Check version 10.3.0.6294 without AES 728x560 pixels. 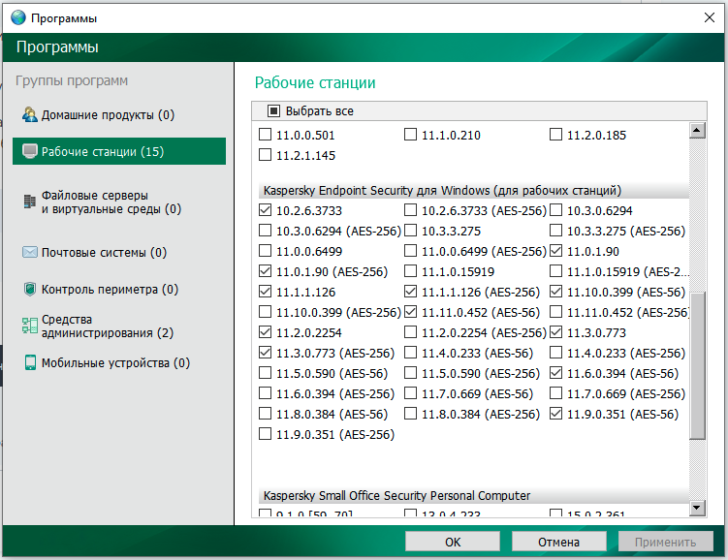[x=555, y=210]
